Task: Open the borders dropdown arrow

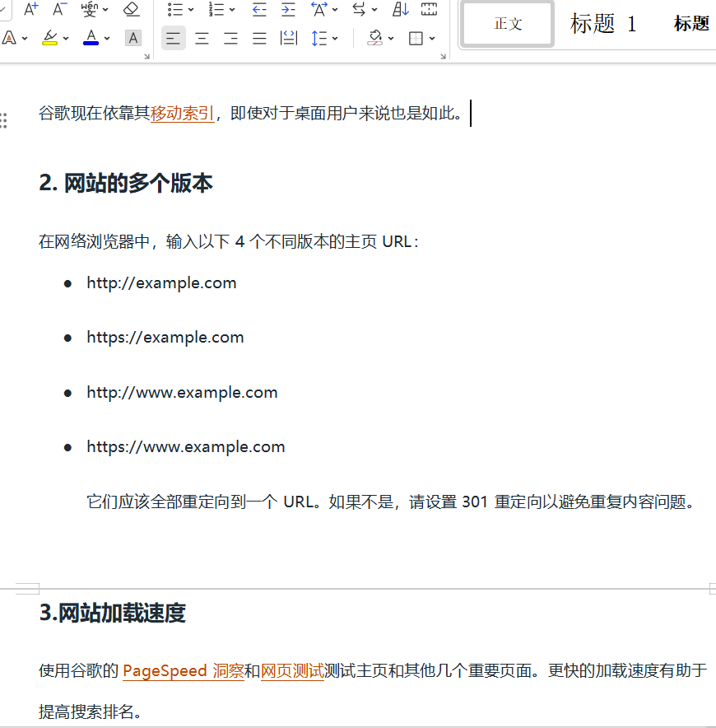Action: point(433,38)
